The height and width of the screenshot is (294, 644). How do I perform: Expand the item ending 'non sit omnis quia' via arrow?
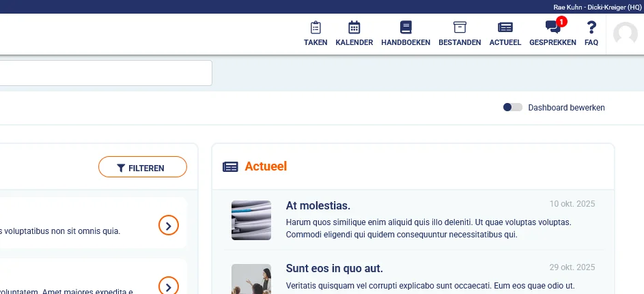pos(169,225)
